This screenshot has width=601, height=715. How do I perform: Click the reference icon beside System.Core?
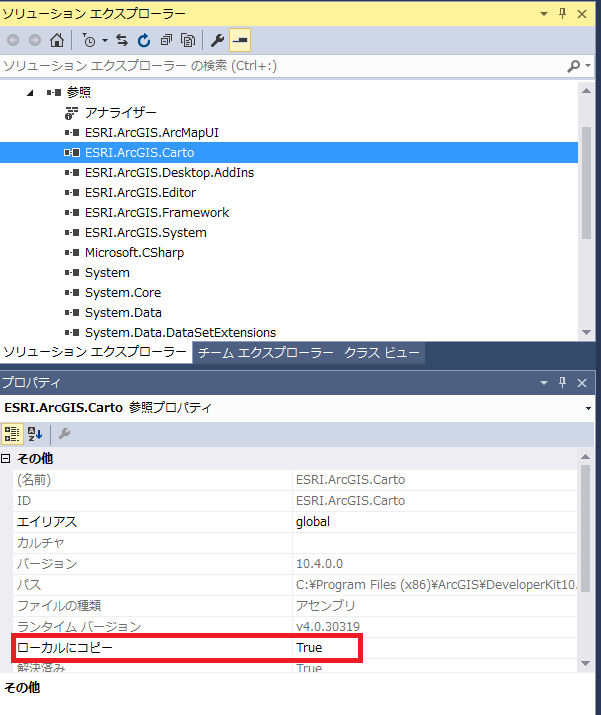(x=72, y=293)
